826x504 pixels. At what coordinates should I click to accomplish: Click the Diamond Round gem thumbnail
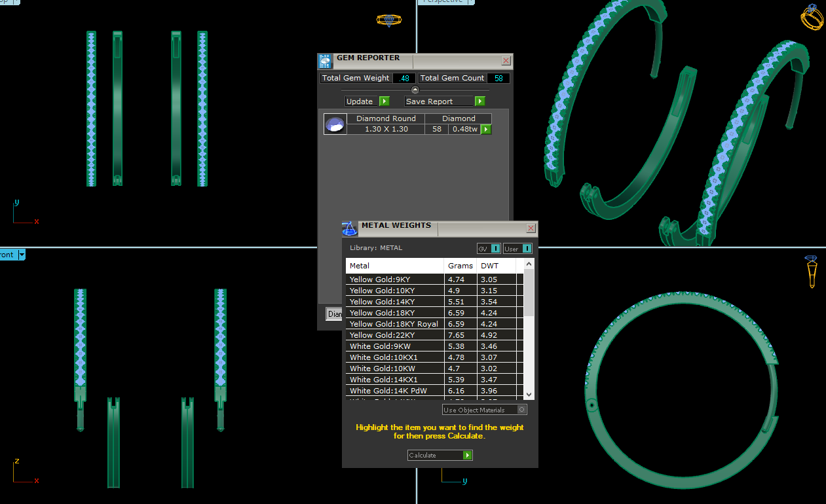(x=335, y=124)
